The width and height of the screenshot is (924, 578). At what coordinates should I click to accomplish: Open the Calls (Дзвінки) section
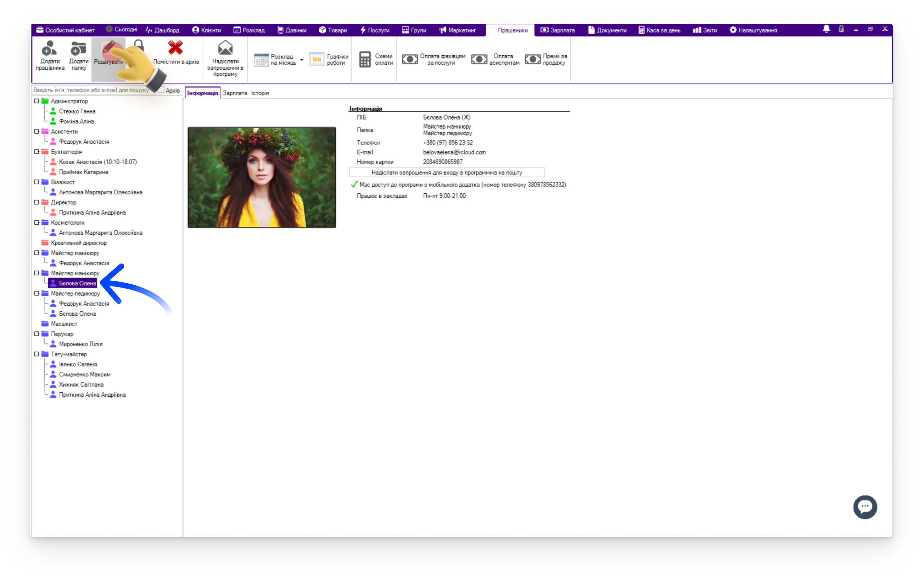click(x=292, y=30)
